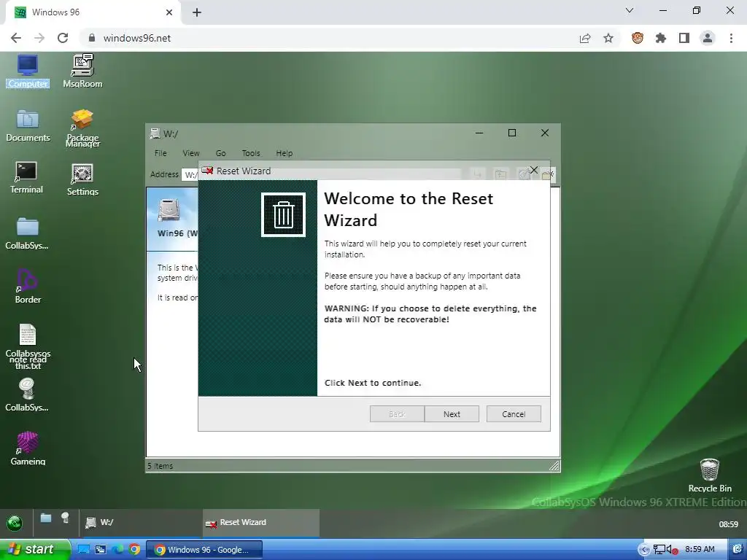Click the trash can icon in Reset Wizard
Screen dimensions: 747x560
[x=283, y=214]
